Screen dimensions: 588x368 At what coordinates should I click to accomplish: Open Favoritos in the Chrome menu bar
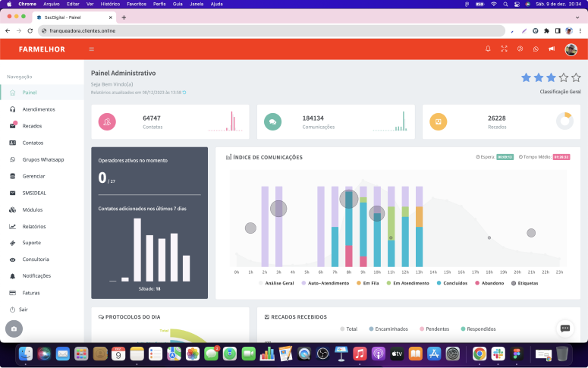point(137,4)
